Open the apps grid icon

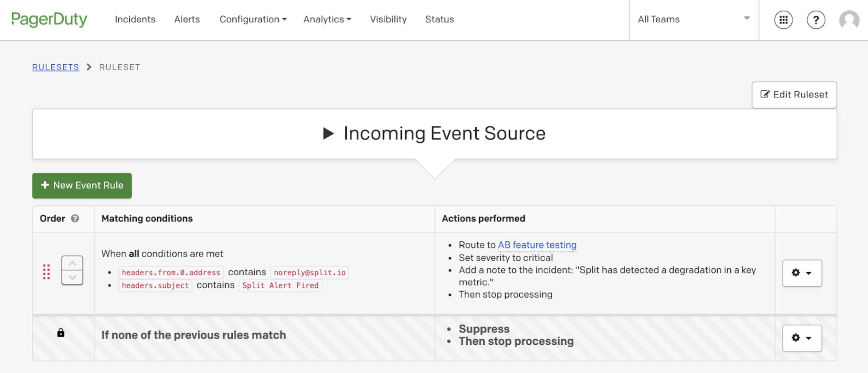click(783, 20)
